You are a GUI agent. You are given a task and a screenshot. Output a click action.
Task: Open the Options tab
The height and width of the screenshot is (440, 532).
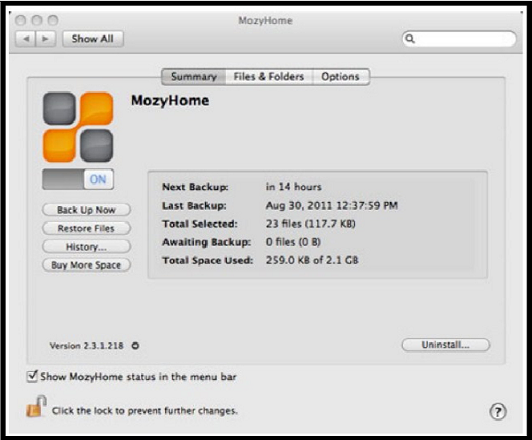click(x=341, y=77)
